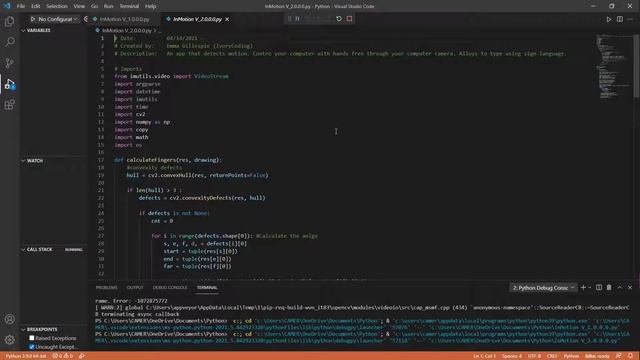
Task: Run Python file with top-right play button
Action: coord(609,19)
